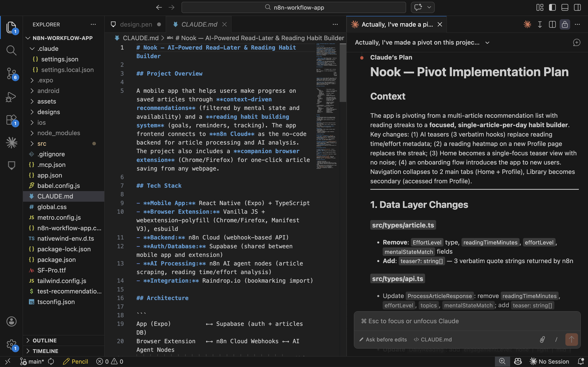The width and height of the screenshot is (588, 367).
Task: Click the editor minimap
Action: (327, 106)
